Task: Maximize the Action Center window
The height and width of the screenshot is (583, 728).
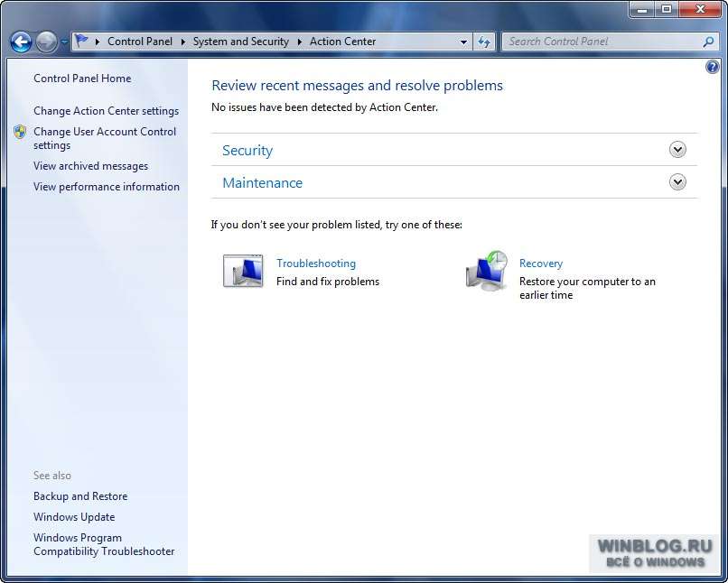Action: [667, 9]
